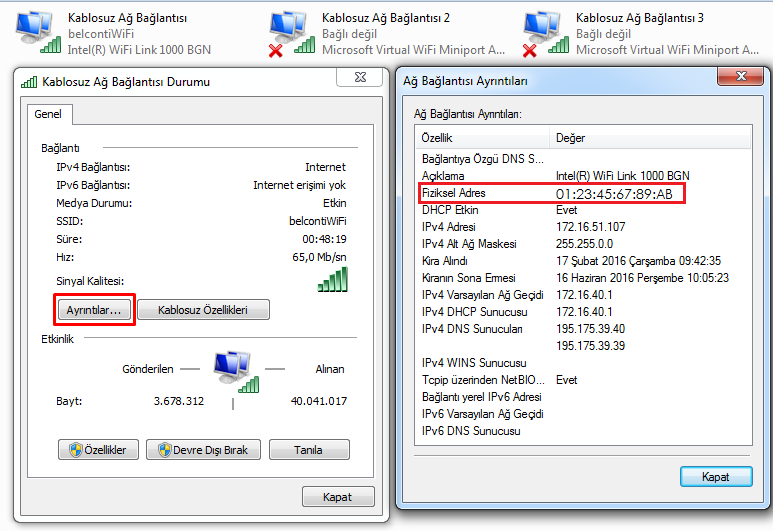Switch to the Genel tab

pos(48,114)
